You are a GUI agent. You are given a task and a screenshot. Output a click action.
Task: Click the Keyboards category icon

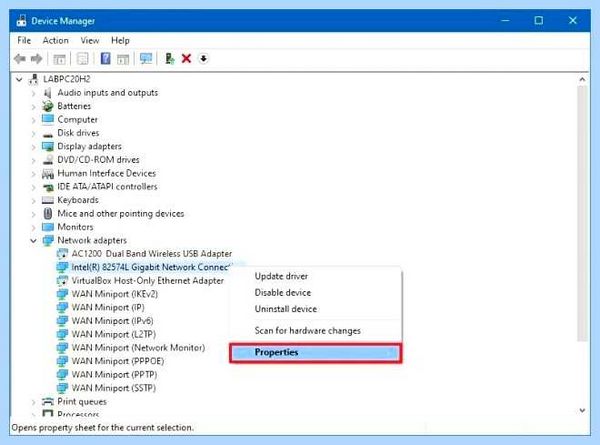[x=47, y=200]
